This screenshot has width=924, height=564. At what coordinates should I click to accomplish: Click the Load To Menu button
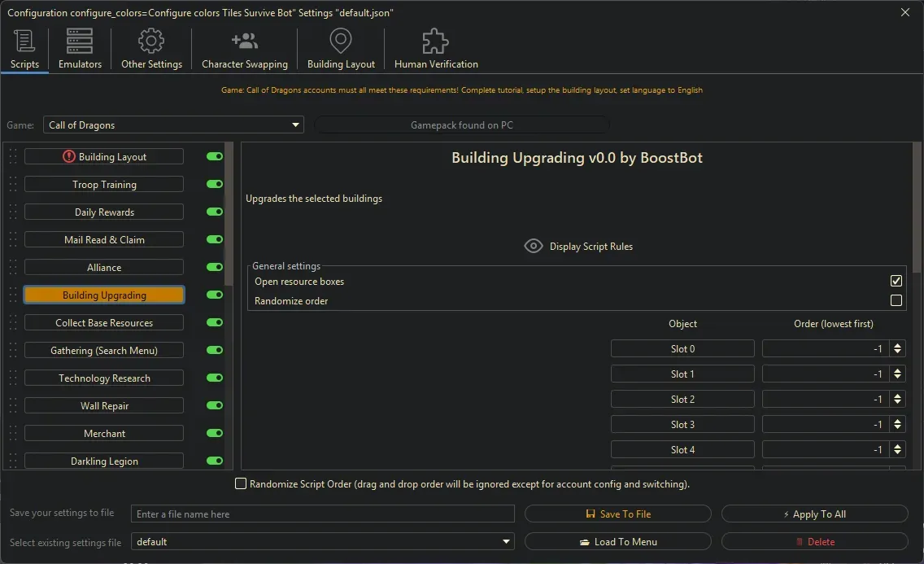click(x=618, y=541)
